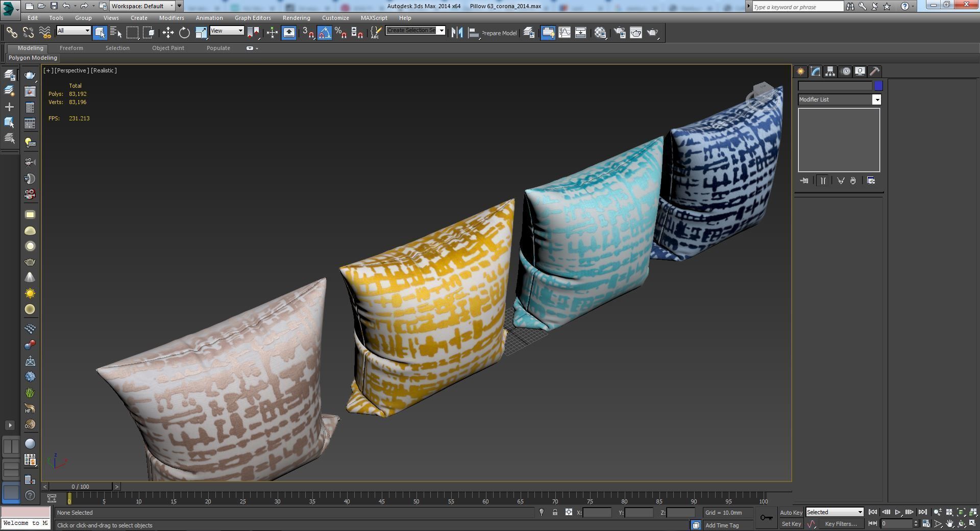Open the All selection filter dropdown
Image resolution: width=980 pixels, height=531 pixels.
tap(74, 31)
